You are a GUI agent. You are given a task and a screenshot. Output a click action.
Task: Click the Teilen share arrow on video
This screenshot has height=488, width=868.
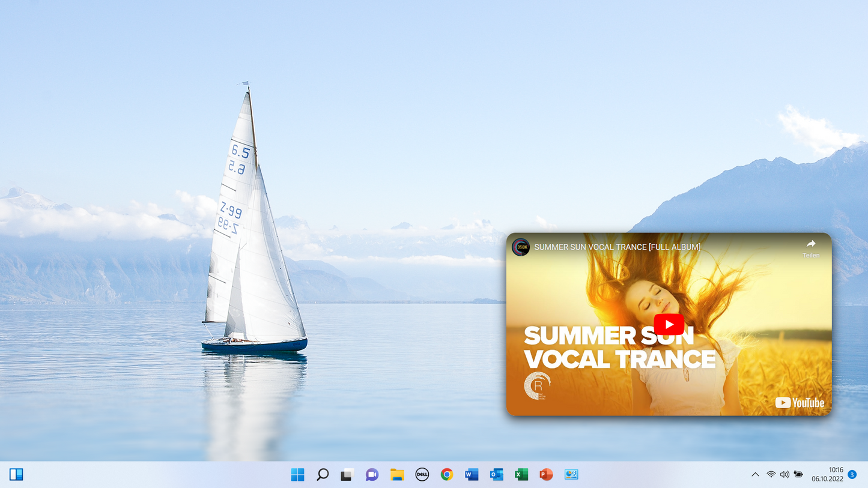[x=810, y=247]
